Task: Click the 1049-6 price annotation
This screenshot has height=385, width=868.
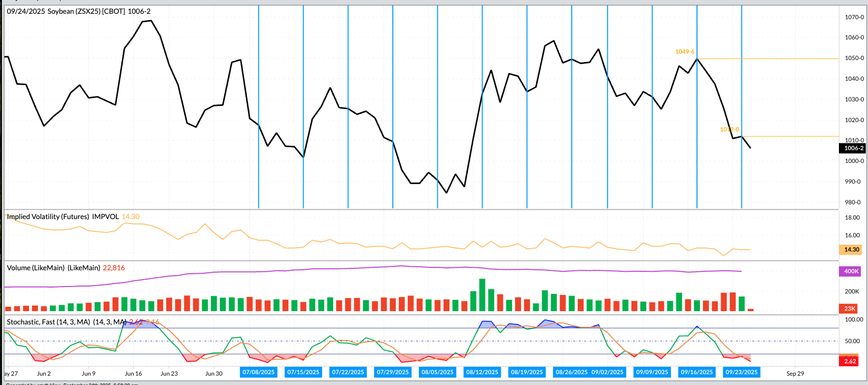Action: click(x=685, y=52)
